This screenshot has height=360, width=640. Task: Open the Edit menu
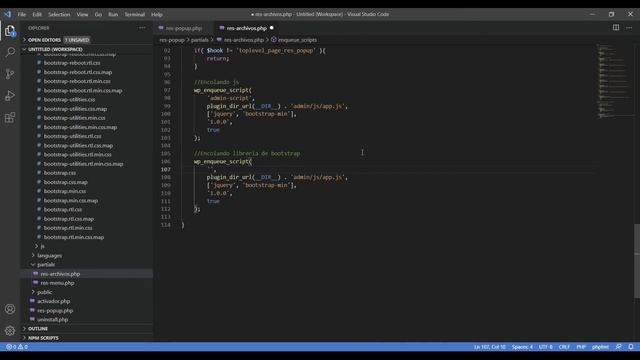37,14
